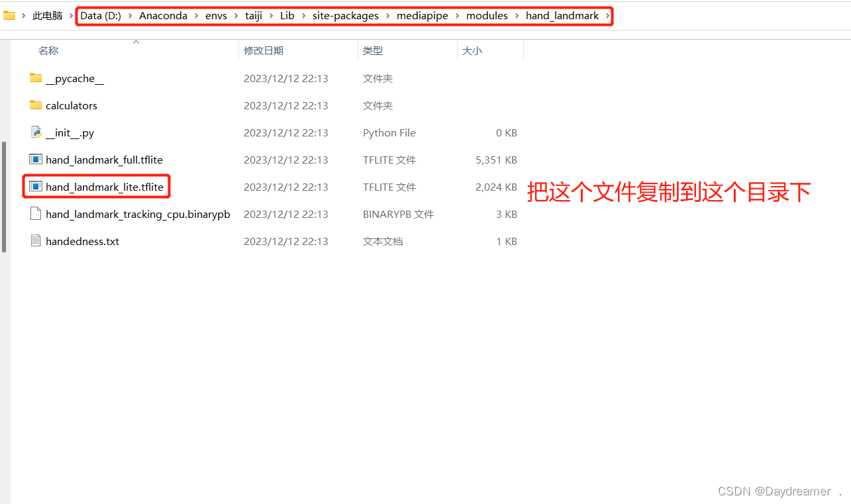Expand the chevron after 此电脑
Screen dimensions: 851x504
[72, 16]
